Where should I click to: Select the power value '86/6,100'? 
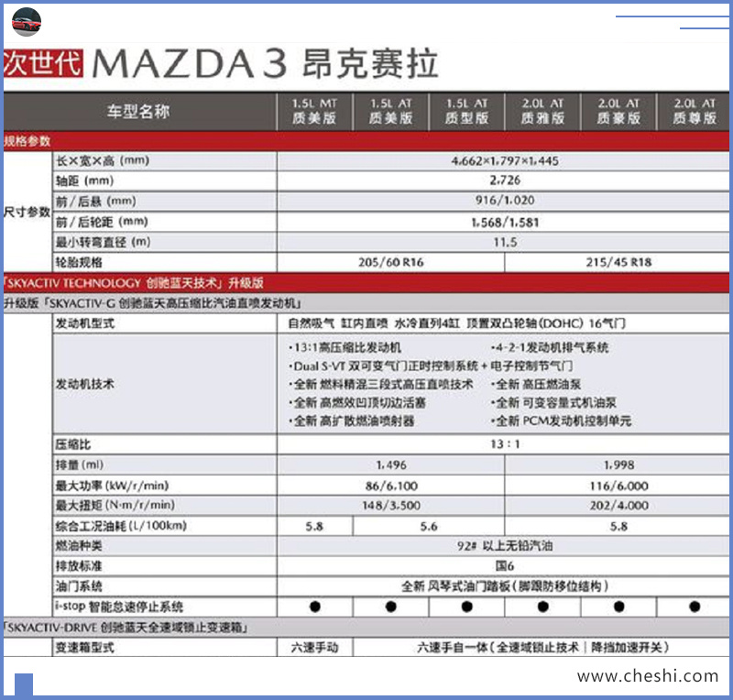point(391,487)
